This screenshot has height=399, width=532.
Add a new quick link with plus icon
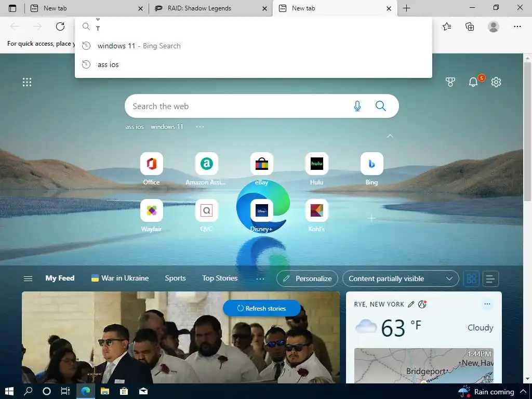click(371, 218)
